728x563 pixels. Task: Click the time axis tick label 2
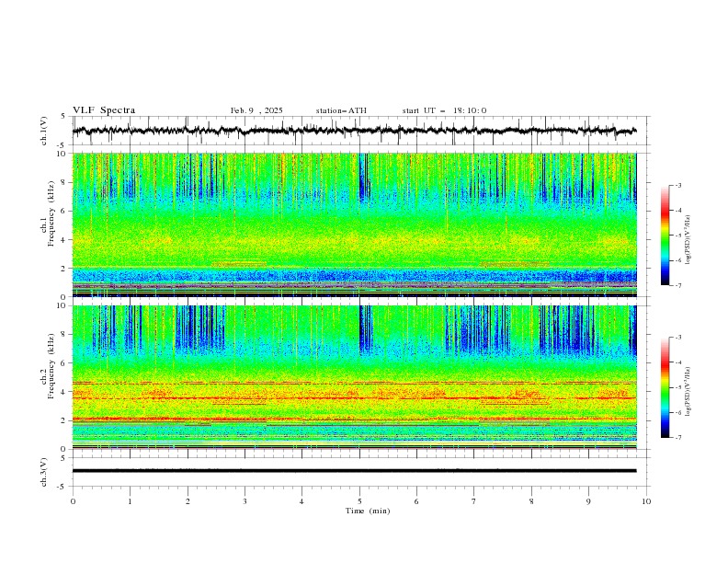pyautogui.click(x=188, y=501)
